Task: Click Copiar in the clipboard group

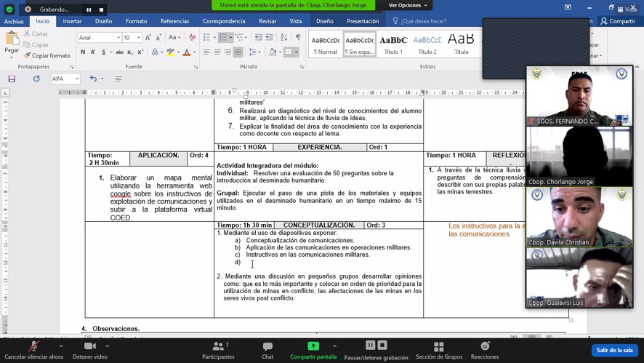Action: (36, 44)
